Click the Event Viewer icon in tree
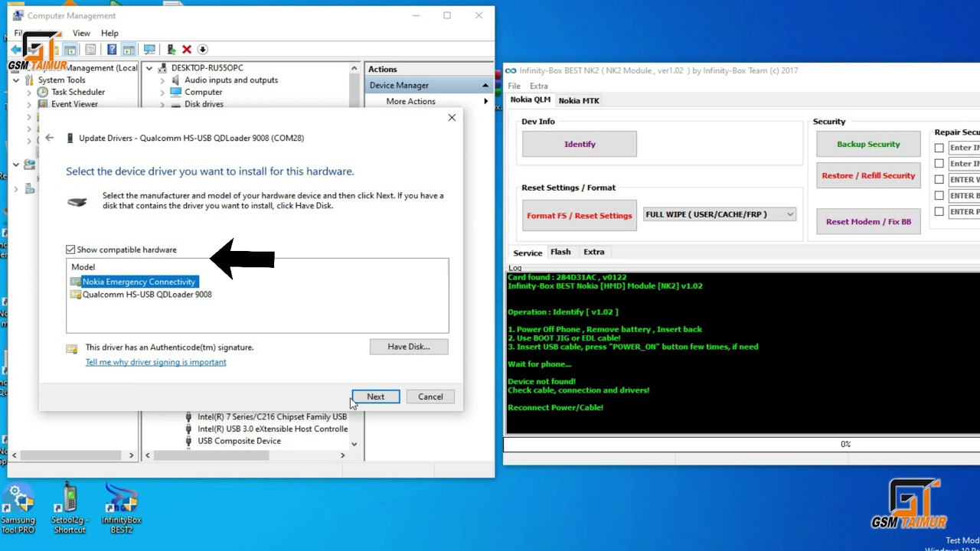 tap(43, 104)
